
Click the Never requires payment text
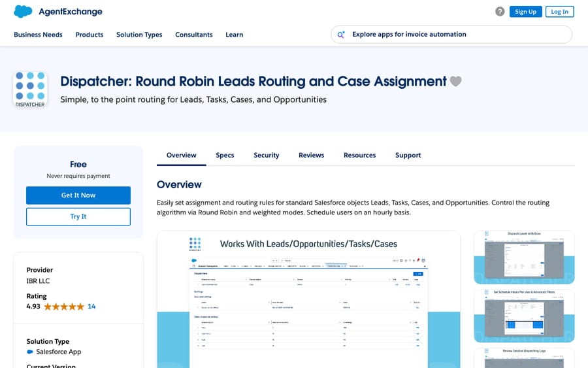[78, 176]
